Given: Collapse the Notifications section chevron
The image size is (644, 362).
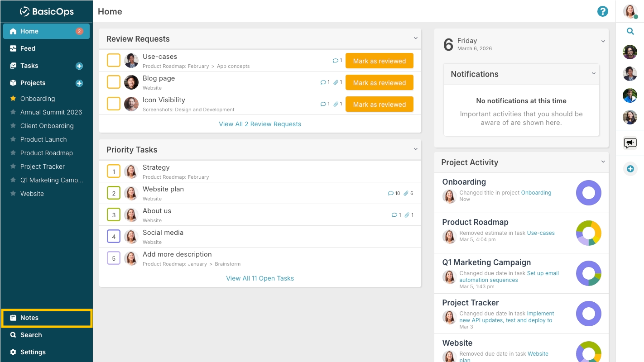Looking at the screenshot, I should (x=594, y=74).
